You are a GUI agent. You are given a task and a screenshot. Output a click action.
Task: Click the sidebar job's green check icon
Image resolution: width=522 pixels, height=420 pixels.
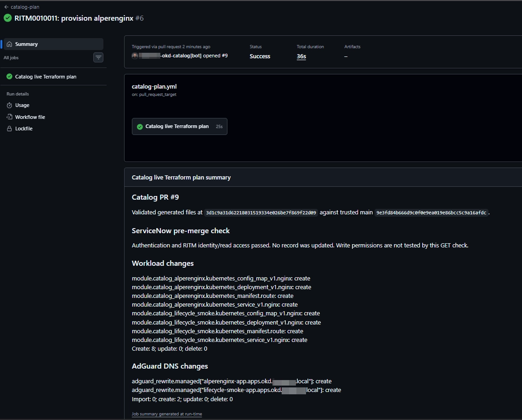pyautogui.click(x=9, y=77)
